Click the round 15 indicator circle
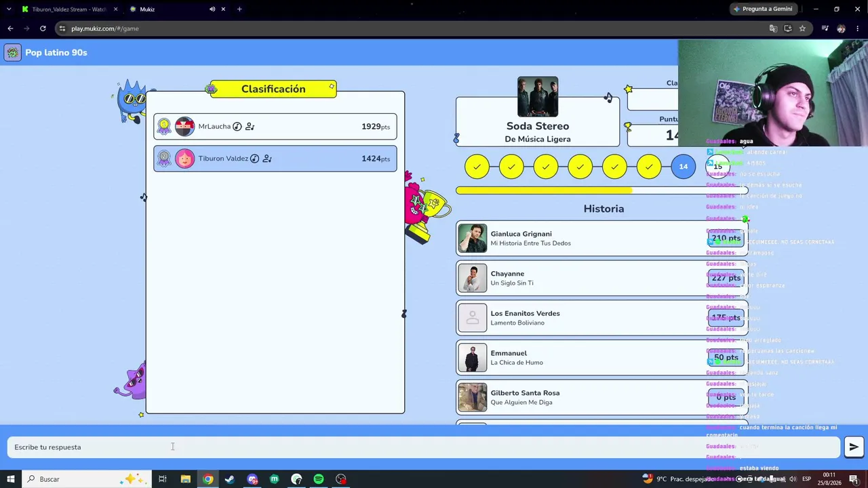868x488 pixels. [717, 167]
